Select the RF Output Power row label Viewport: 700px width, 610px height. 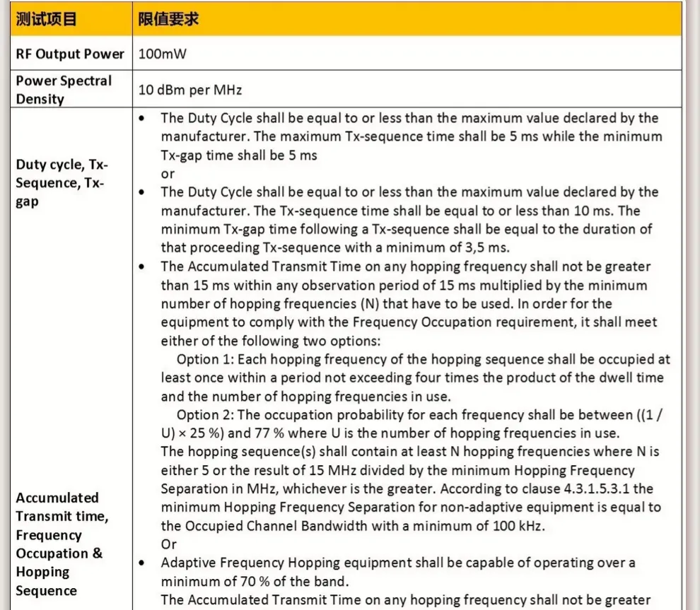pyautogui.click(x=70, y=54)
